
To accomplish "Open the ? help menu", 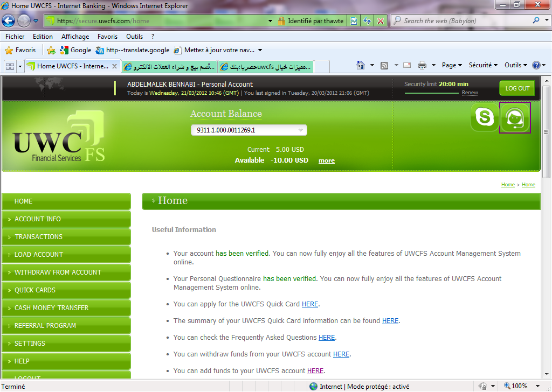I will coord(153,37).
